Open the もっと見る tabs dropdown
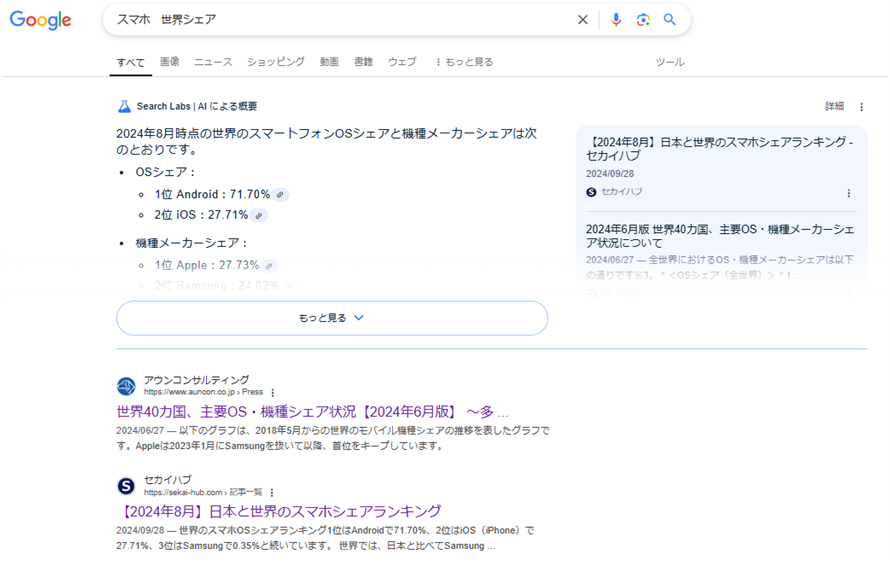890x562 pixels. coord(464,62)
